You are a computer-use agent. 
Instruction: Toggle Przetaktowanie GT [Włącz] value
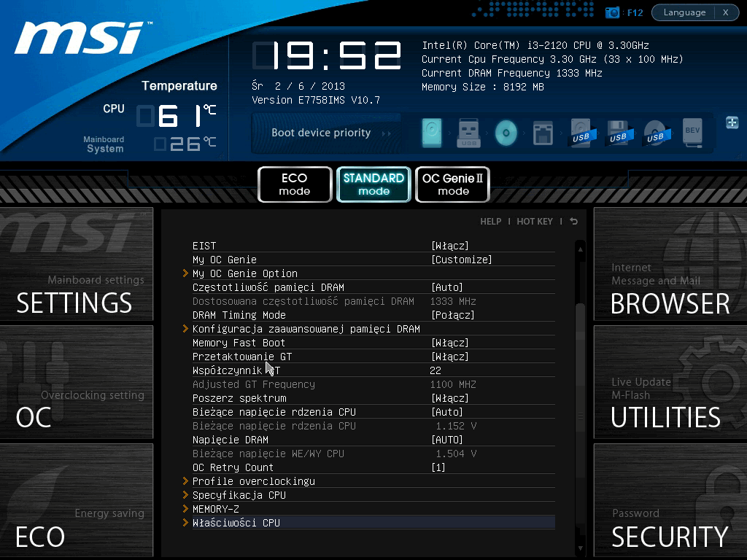[x=449, y=357]
